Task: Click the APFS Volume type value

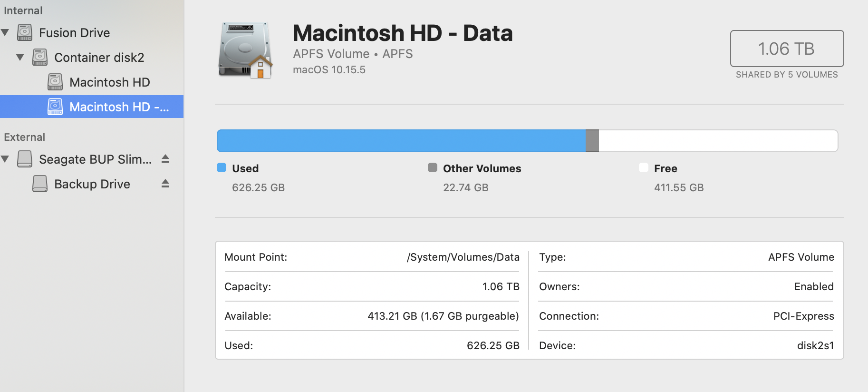Action: click(x=801, y=257)
